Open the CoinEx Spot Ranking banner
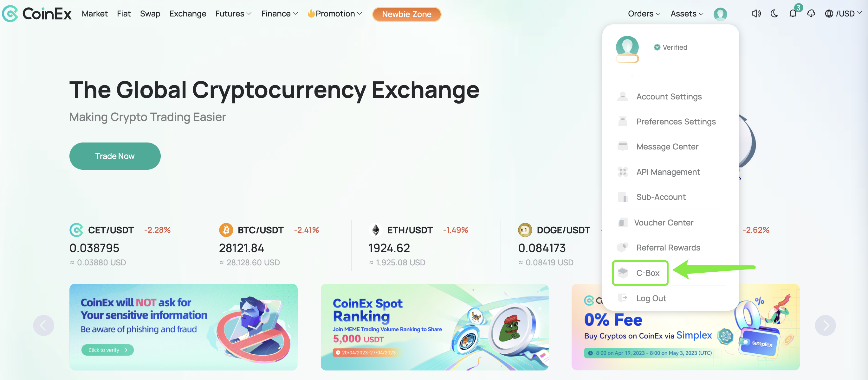 434,327
